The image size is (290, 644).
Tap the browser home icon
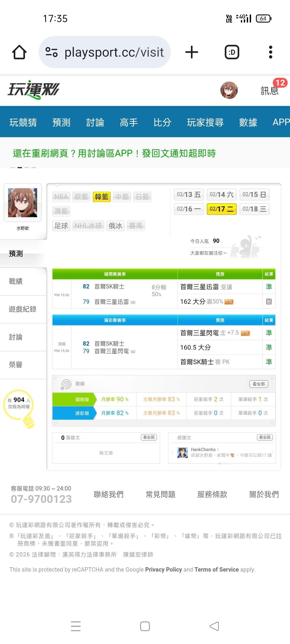(x=19, y=52)
